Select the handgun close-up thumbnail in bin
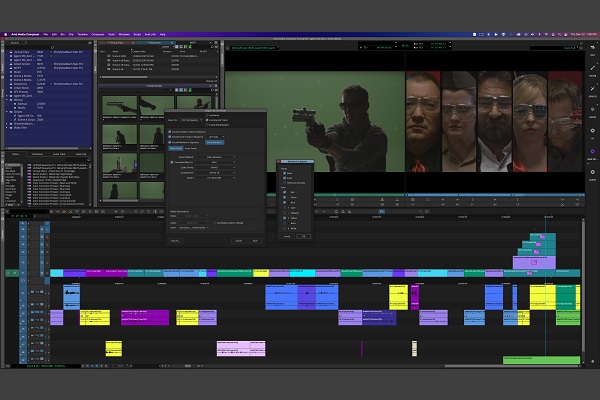The image size is (600, 400). pos(119,105)
